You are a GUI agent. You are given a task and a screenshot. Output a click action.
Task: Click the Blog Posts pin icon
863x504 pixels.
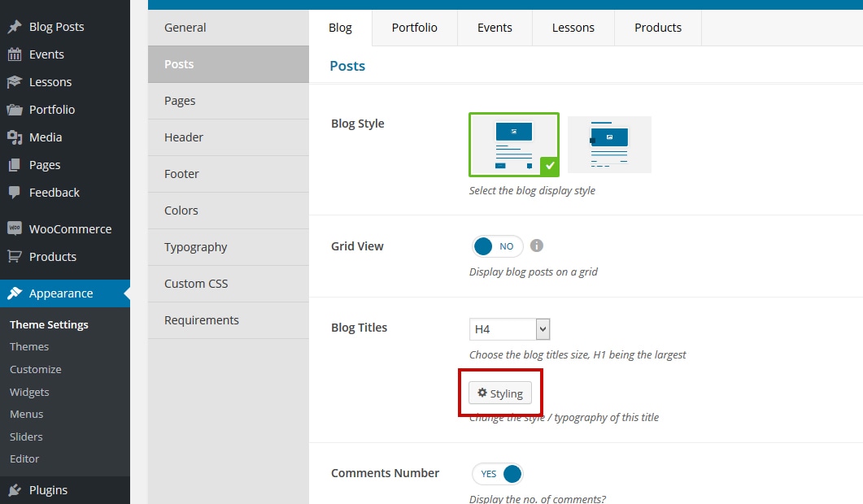[15, 26]
